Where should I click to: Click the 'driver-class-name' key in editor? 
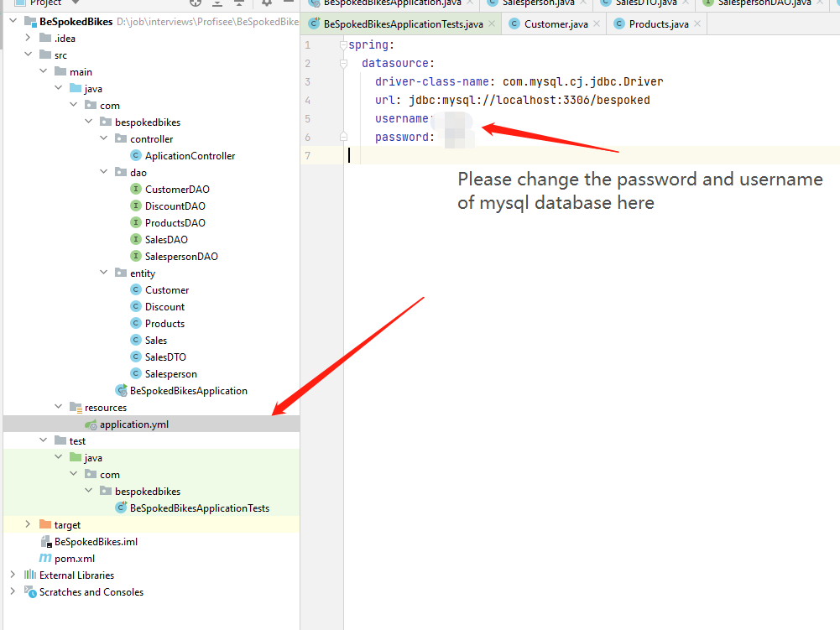pyautogui.click(x=432, y=81)
